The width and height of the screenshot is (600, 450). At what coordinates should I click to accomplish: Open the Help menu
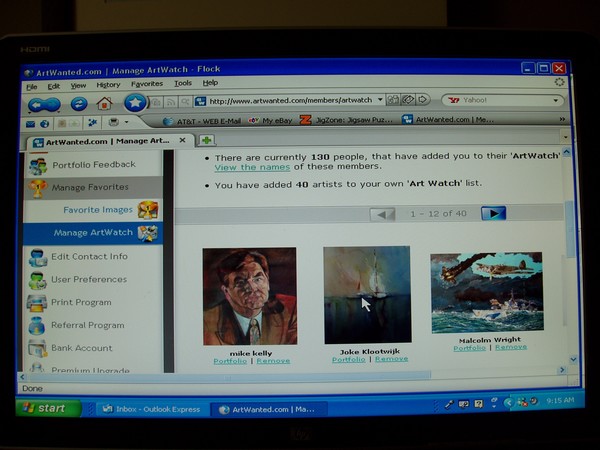coord(210,82)
